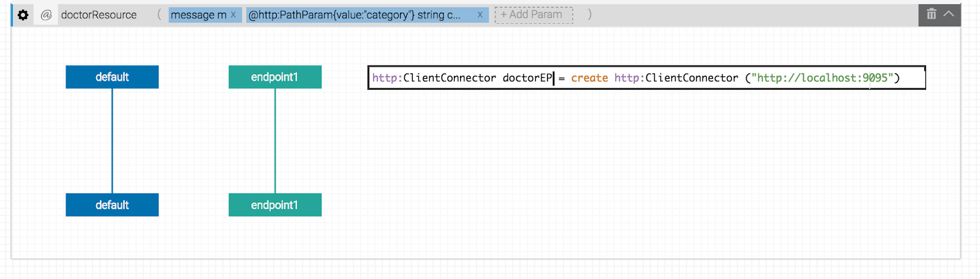Click inside the ClientConnector declaration editor
980x279 pixels.
(x=647, y=78)
